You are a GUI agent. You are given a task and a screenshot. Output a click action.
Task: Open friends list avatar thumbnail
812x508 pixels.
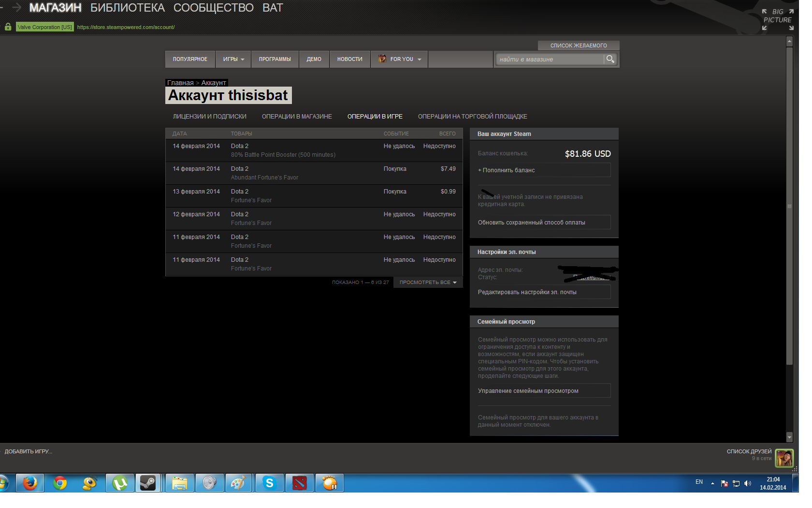(784, 458)
